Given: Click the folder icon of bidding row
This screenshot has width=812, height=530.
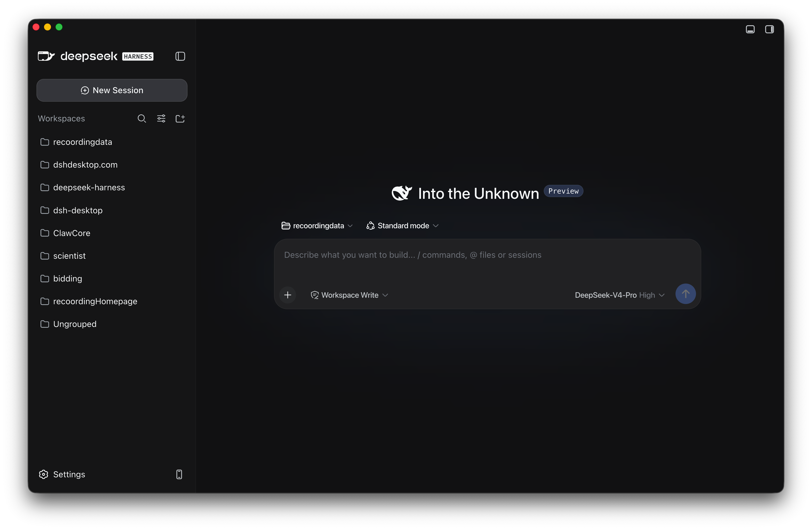Looking at the screenshot, I should pos(45,278).
